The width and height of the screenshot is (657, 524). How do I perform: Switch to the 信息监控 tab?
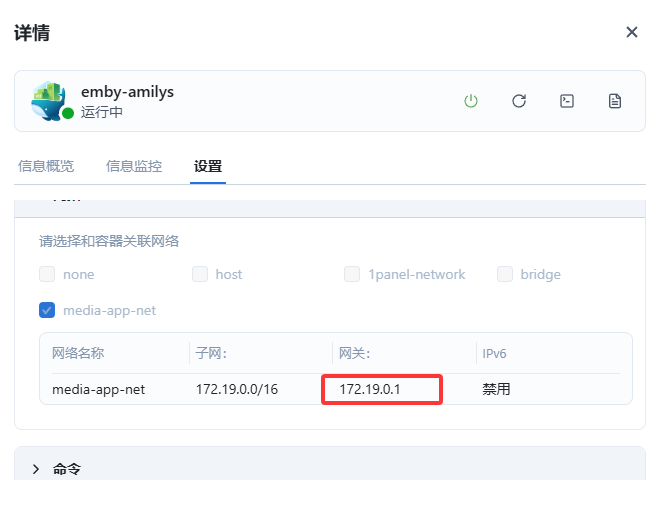pyautogui.click(x=134, y=166)
